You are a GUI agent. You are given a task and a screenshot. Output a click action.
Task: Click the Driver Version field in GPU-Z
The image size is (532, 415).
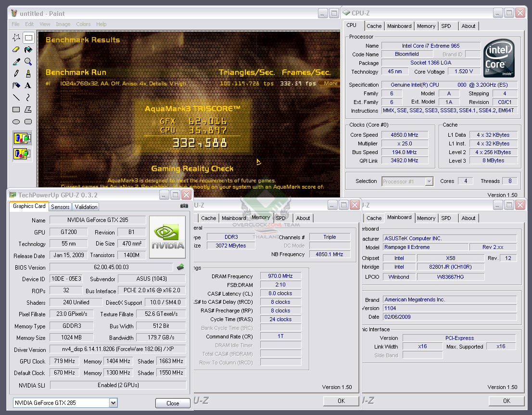click(x=118, y=349)
